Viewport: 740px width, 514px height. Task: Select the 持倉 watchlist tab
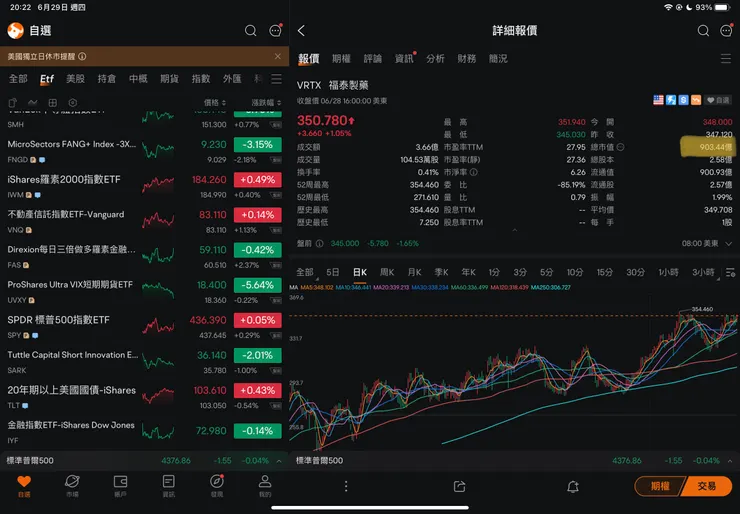coord(107,79)
